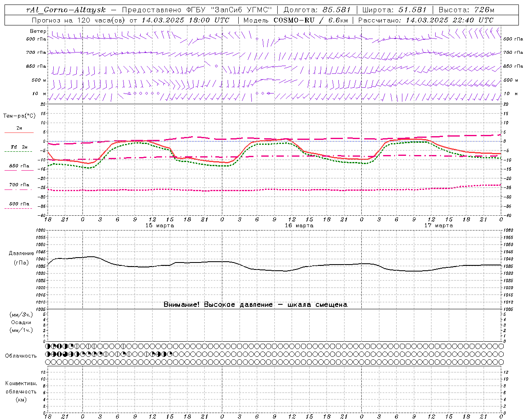Click the model name COSMO-RU / 6.6км

(310, 20)
